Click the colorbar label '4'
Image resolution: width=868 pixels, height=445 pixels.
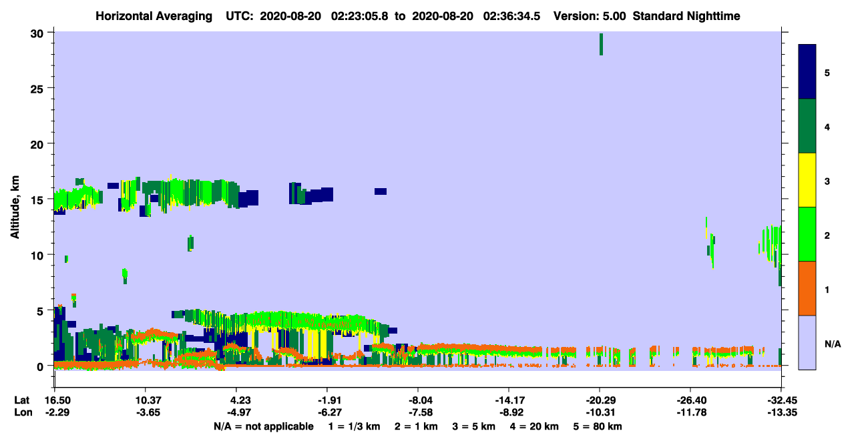827,126
